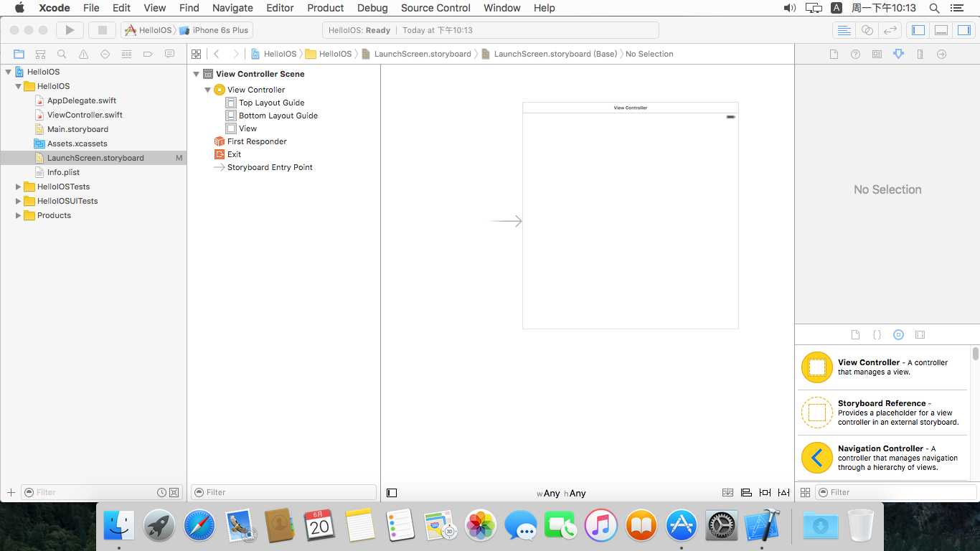Screen dimensions: 980x551
Task: Switch to the Assistant editor
Action: [867, 30]
